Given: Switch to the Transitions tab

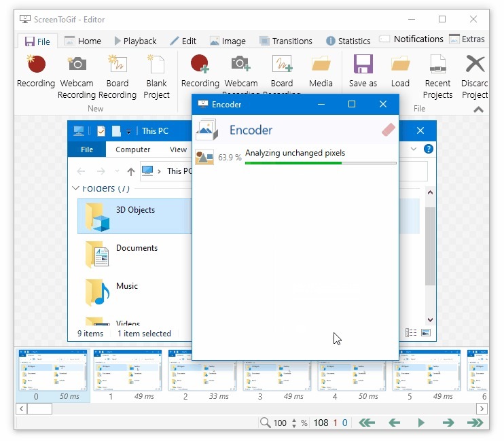Looking at the screenshot, I should pos(286,41).
